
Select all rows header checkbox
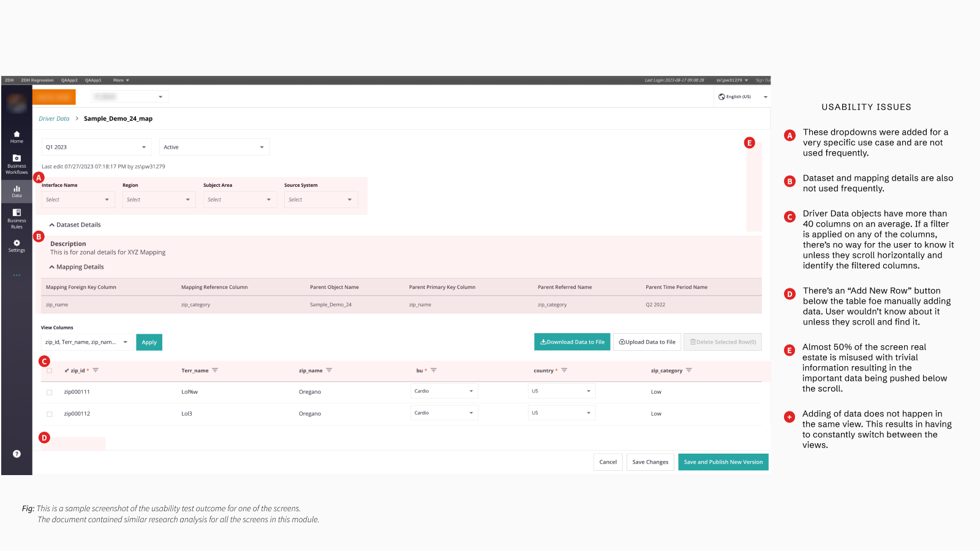(x=50, y=370)
